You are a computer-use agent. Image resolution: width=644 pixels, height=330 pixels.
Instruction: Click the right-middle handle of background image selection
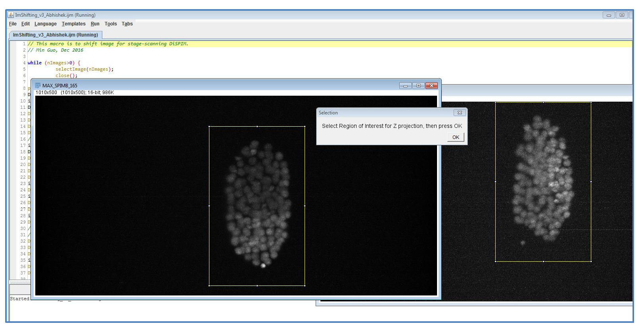(591, 181)
